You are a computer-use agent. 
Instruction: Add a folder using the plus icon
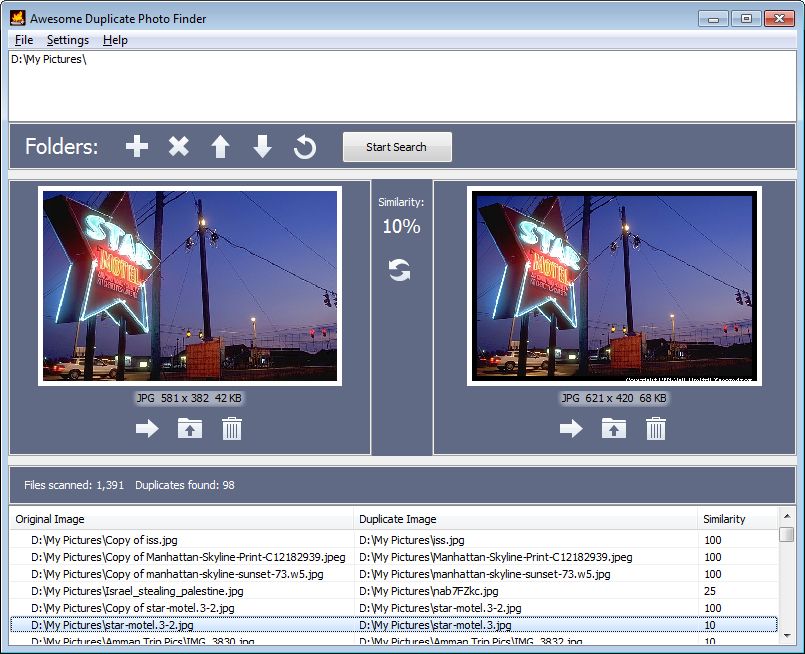[136, 146]
